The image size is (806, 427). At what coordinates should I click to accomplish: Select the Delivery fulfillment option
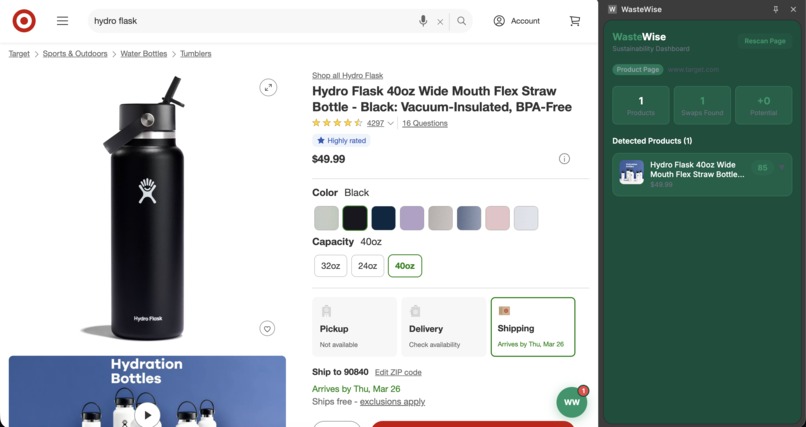click(x=444, y=327)
